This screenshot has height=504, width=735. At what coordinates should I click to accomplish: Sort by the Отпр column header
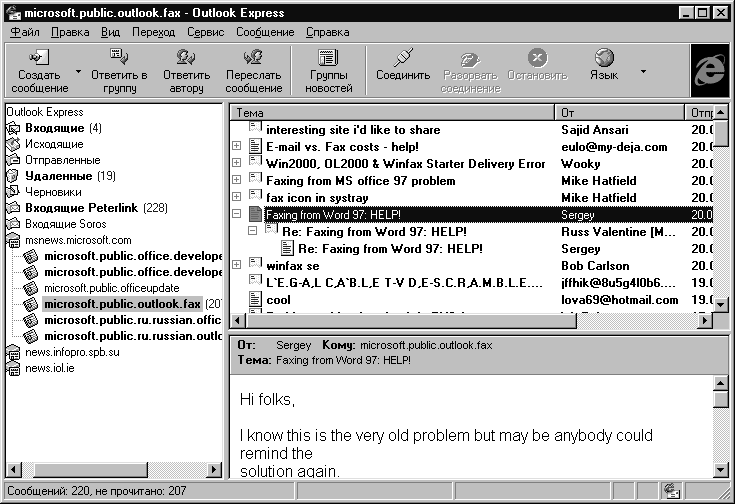coord(699,113)
